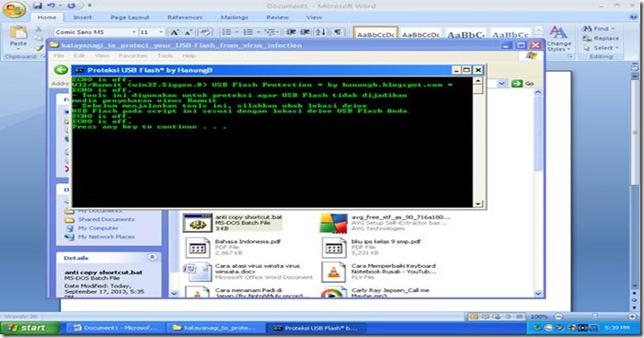Select Cara atasi virus winsata docx
644x338 pixels.
coord(247,272)
